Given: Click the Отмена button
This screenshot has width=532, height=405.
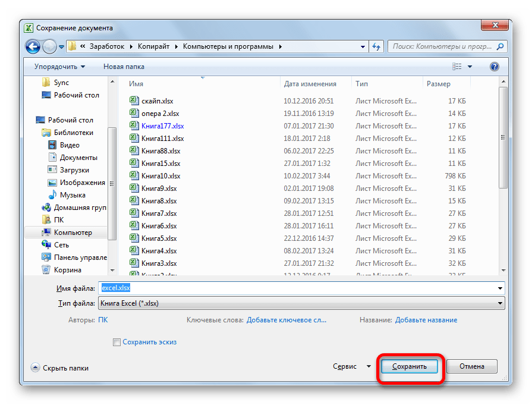Looking at the screenshot, I should [471, 366].
